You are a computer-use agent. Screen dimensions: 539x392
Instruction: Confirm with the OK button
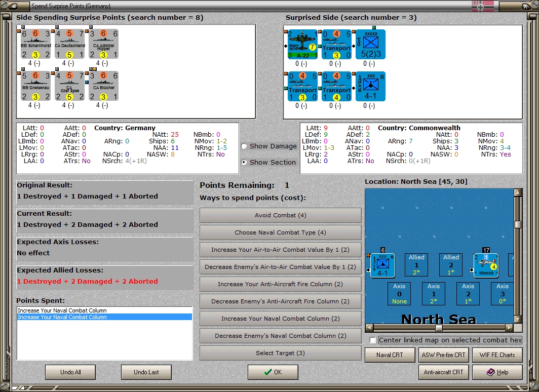[273, 372]
